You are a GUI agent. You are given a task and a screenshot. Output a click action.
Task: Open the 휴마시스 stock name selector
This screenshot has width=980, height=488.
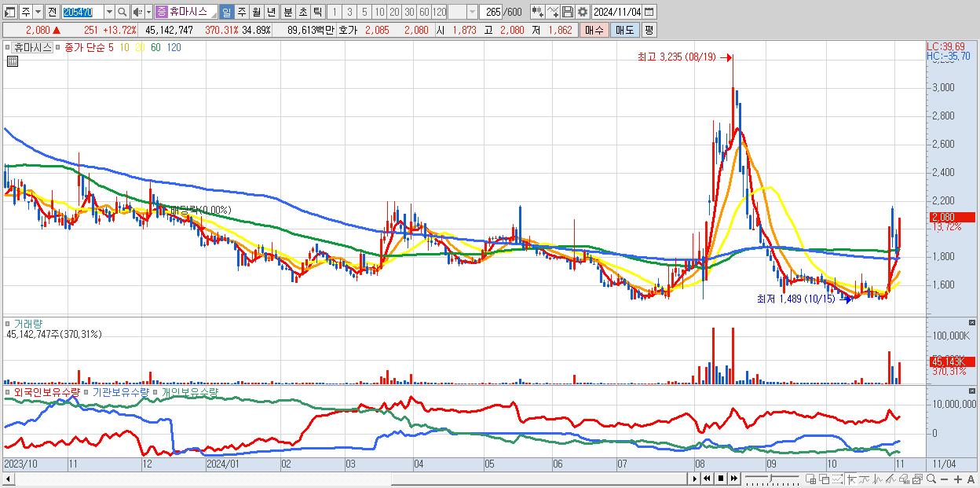point(186,12)
